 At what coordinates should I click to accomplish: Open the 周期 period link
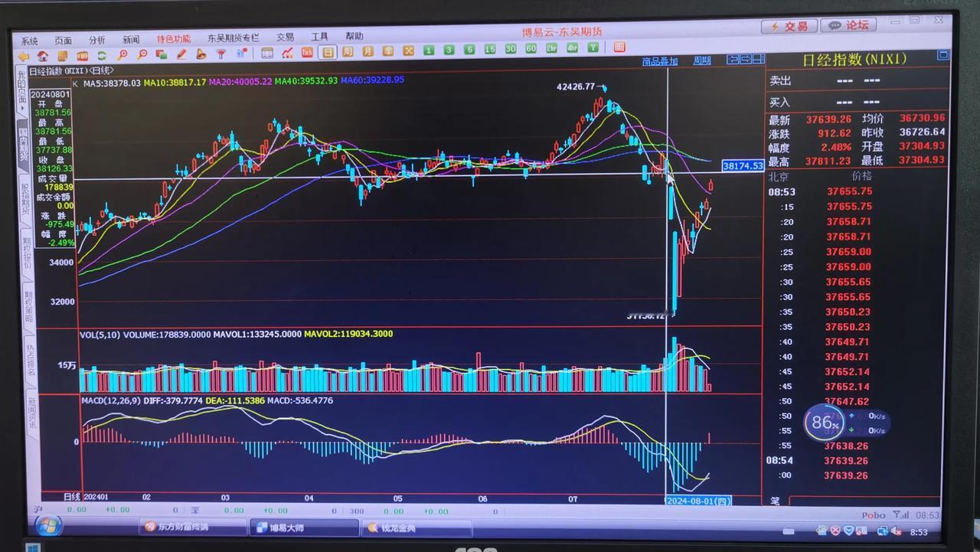[x=702, y=60]
